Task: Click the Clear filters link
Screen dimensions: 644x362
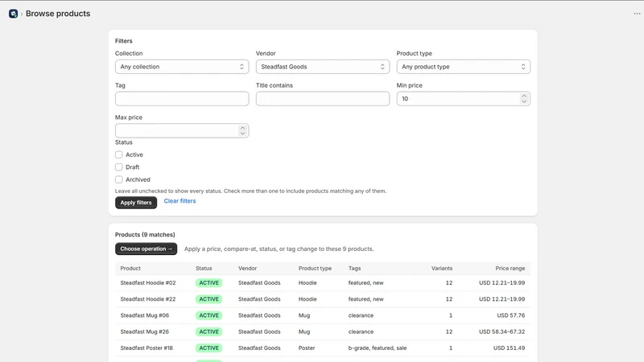Action: [x=180, y=200]
